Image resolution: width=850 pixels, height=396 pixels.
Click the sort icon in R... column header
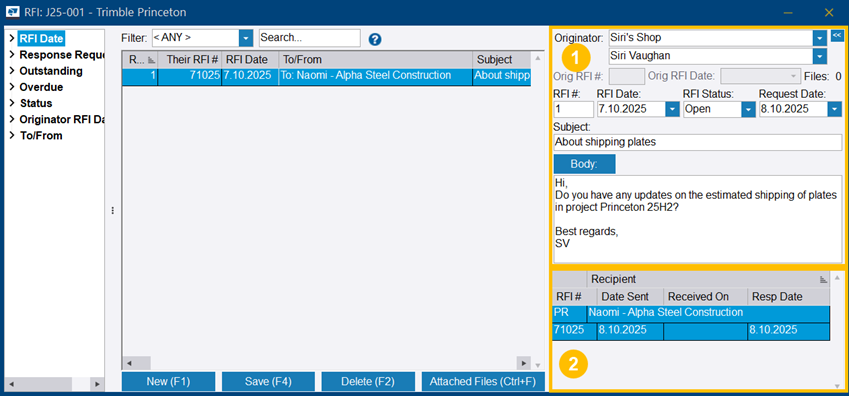pos(151,60)
